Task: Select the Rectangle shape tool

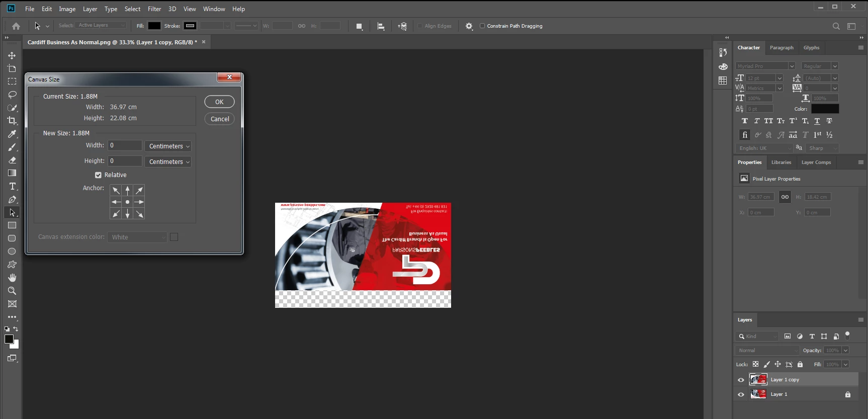Action: pyautogui.click(x=12, y=225)
